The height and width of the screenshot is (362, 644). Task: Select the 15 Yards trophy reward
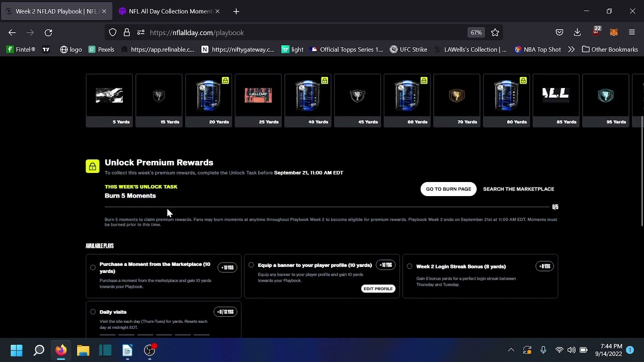(x=159, y=101)
